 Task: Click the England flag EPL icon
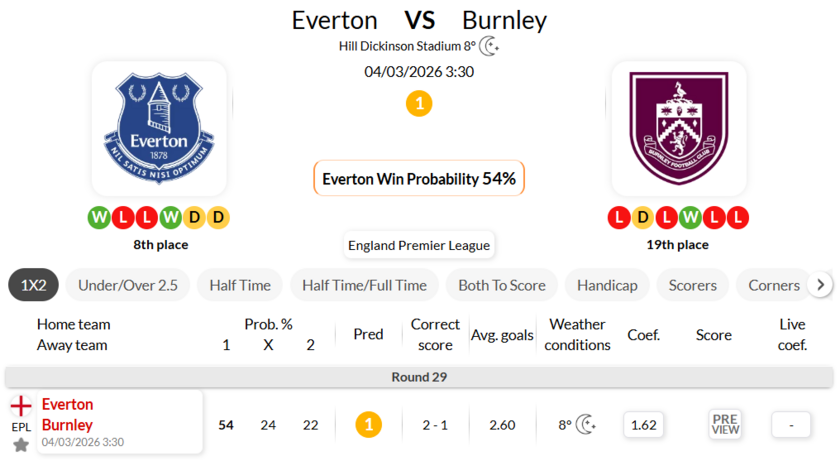(21, 408)
